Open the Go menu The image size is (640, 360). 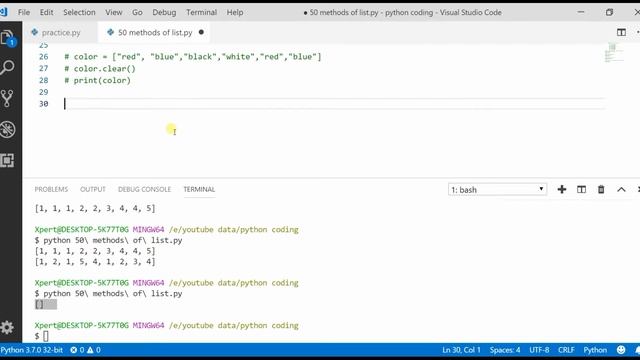point(137,12)
